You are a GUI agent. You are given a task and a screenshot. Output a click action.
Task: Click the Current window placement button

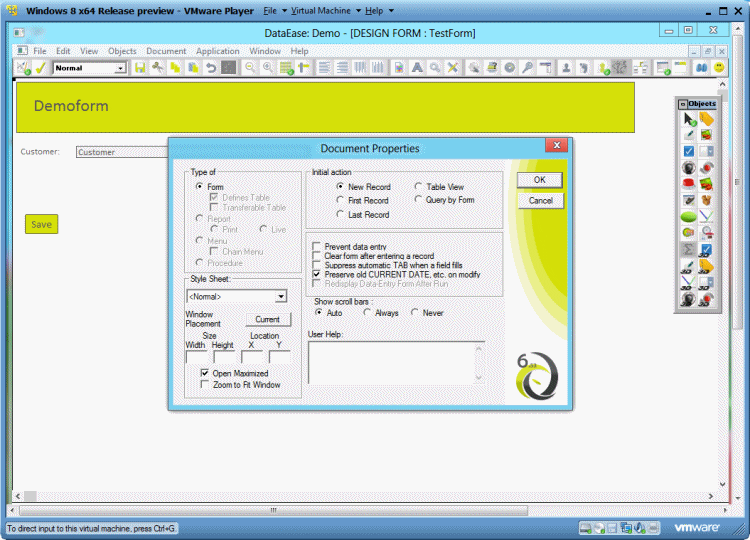(267, 319)
